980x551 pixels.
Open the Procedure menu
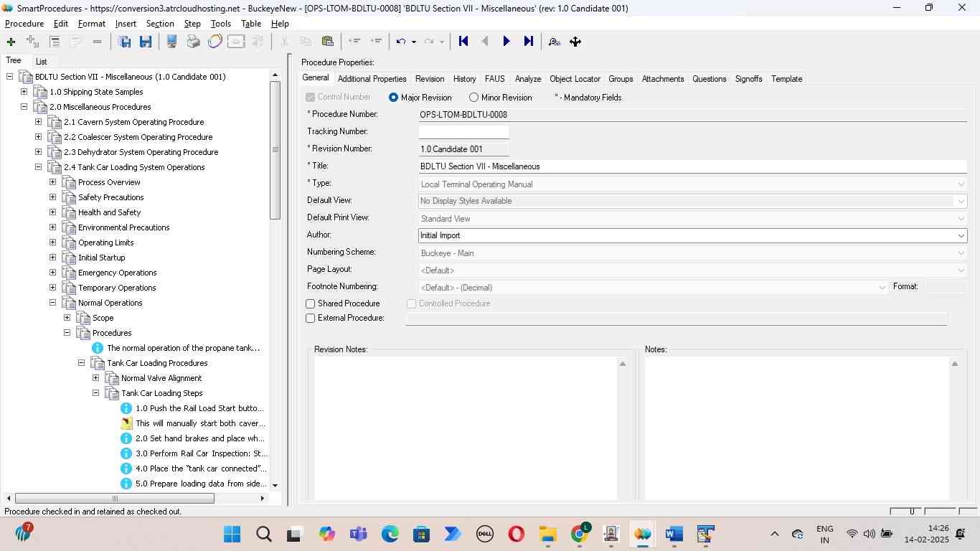(24, 24)
